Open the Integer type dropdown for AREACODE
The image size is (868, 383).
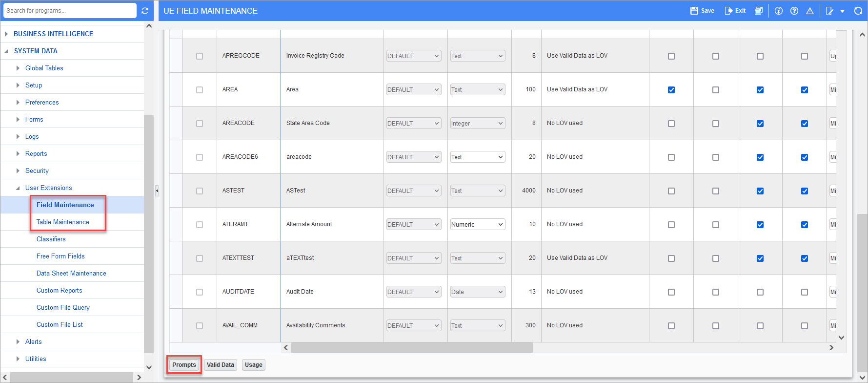(x=478, y=123)
